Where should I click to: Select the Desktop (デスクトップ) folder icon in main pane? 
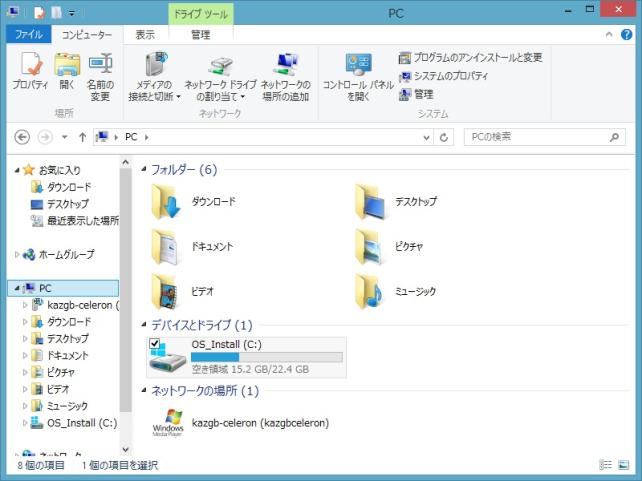click(x=370, y=201)
